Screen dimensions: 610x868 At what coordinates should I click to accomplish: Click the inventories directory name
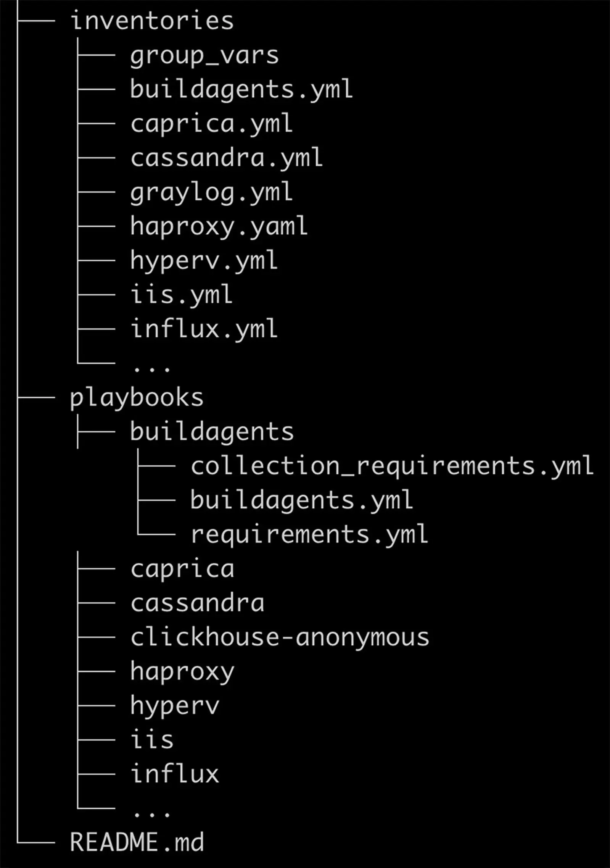(152, 21)
